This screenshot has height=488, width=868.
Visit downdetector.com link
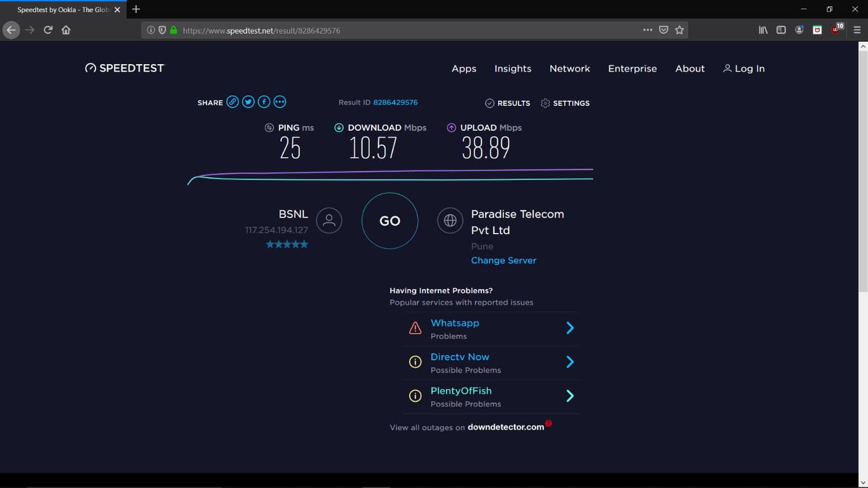point(506,427)
